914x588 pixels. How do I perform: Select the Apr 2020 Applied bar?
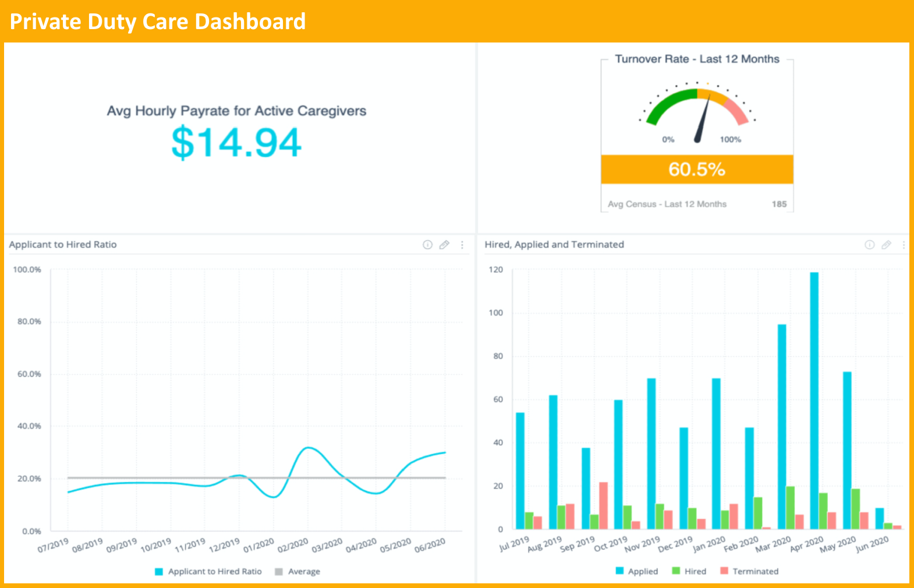(x=814, y=401)
